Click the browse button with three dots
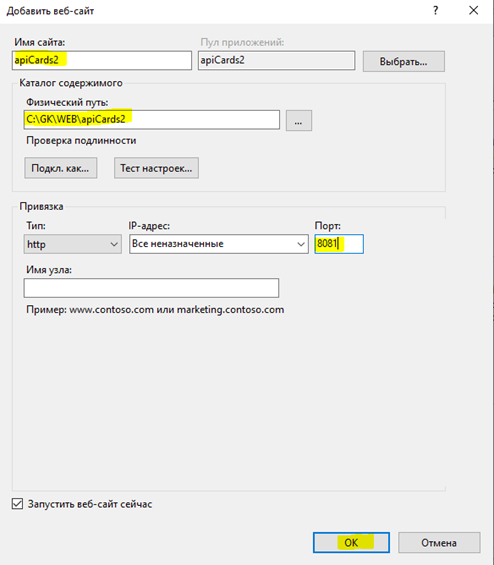The image size is (494, 565). 299,120
